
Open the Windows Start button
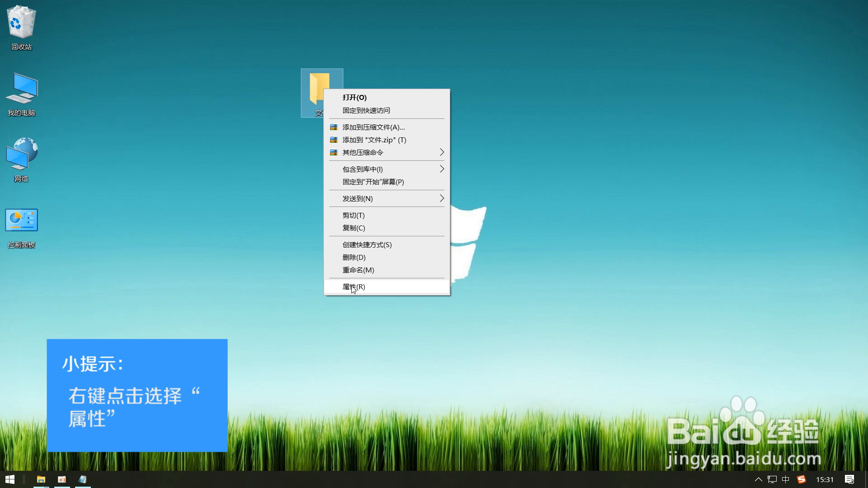[x=10, y=479]
